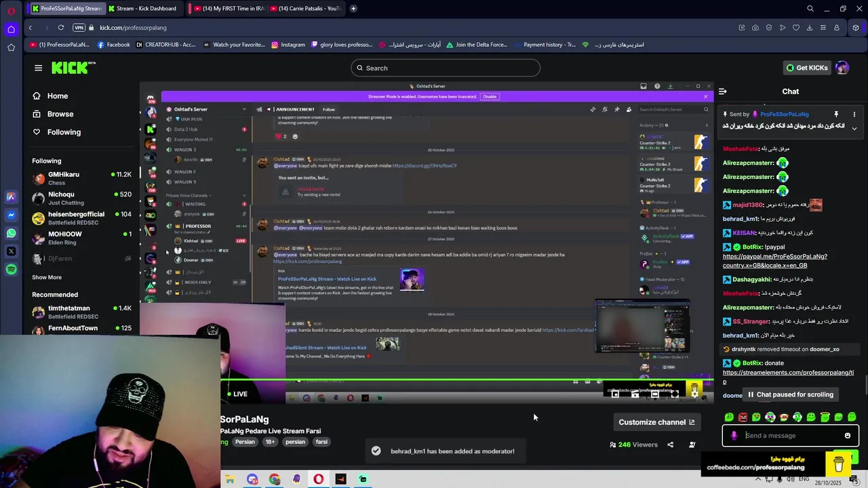Screen dimensions: 868x488
Task: Click Customize channel
Action: point(656,422)
